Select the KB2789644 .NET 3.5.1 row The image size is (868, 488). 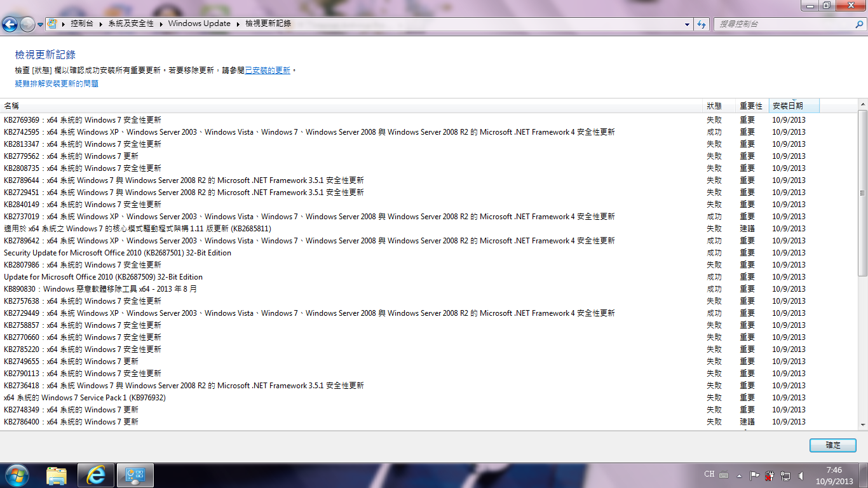tap(429, 180)
